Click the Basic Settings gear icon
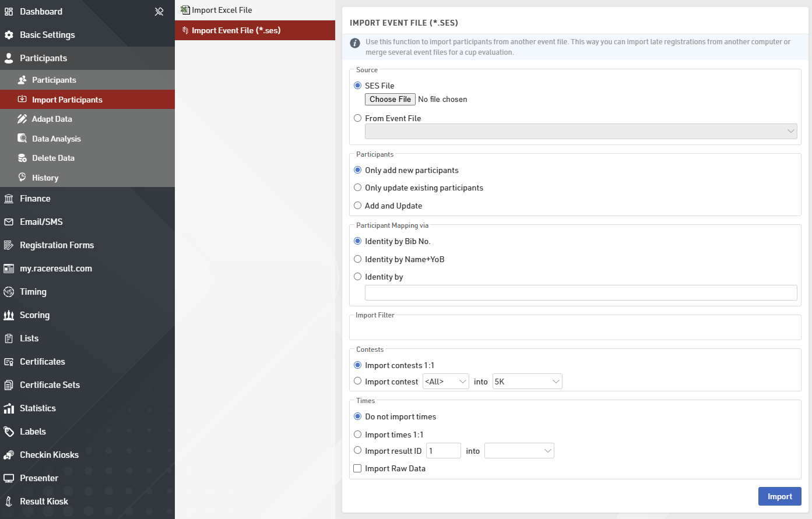 pos(9,35)
